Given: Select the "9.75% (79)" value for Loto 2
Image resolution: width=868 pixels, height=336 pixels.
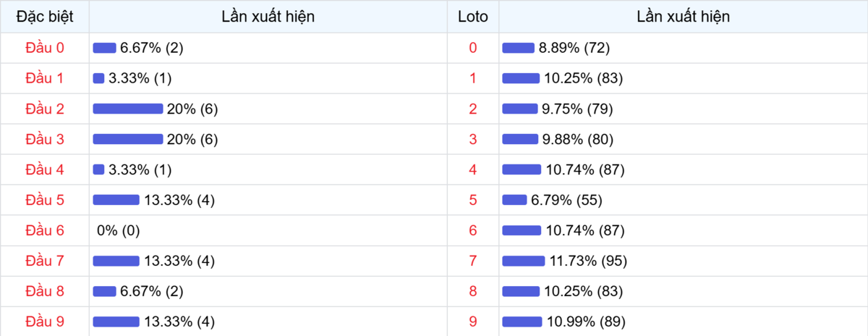Looking at the screenshot, I should (x=577, y=109).
